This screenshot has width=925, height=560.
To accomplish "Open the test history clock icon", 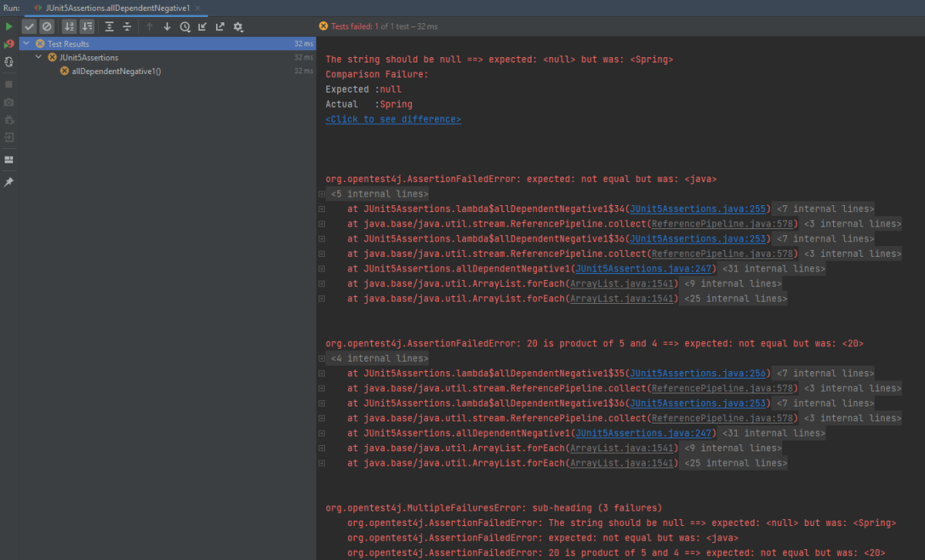I will coord(185,26).
